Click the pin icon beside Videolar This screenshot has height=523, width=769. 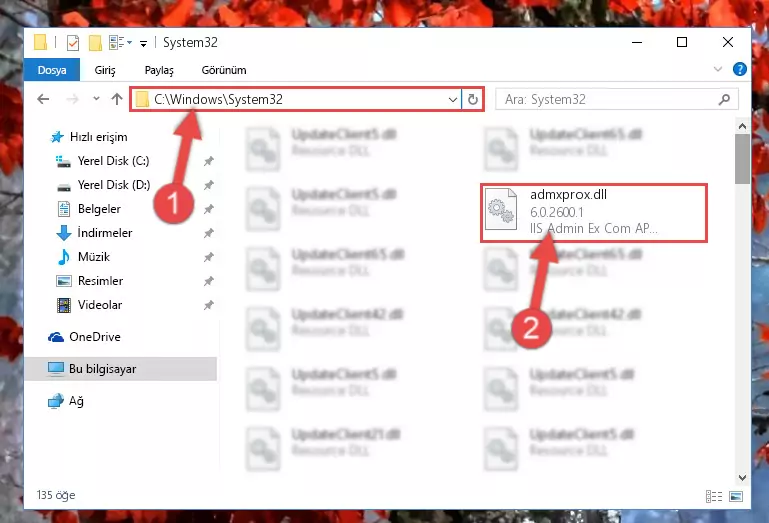point(209,305)
